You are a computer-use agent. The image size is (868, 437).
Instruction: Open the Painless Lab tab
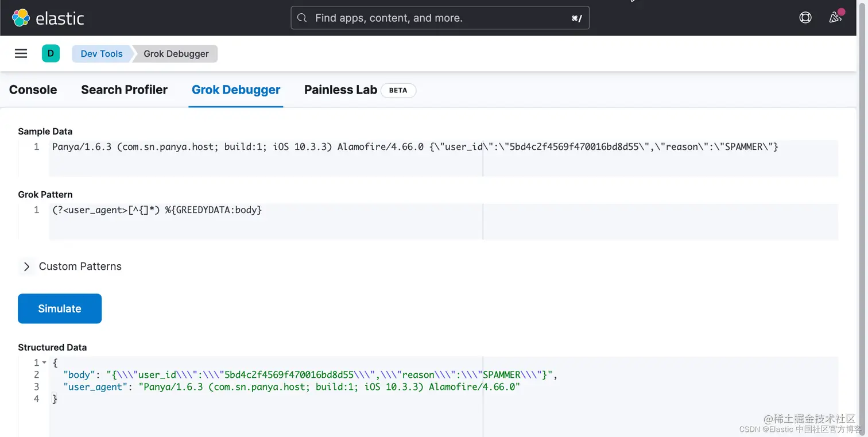coord(340,90)
